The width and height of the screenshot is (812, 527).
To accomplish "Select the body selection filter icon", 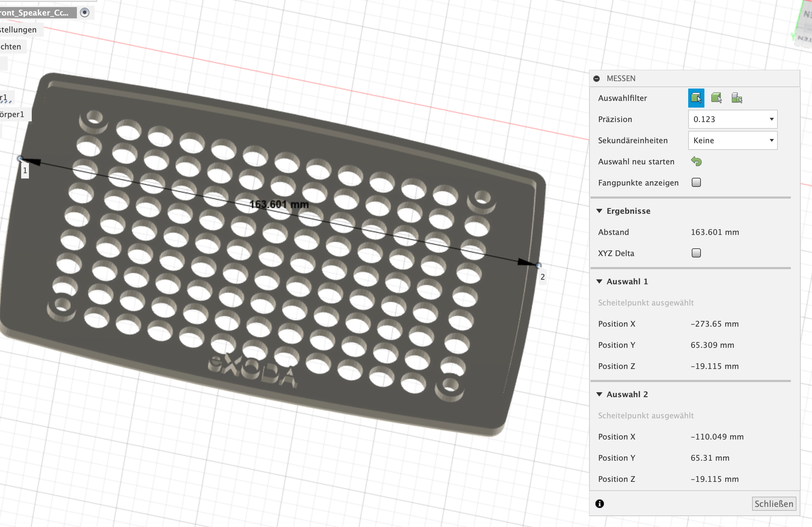I will [716, 98].
